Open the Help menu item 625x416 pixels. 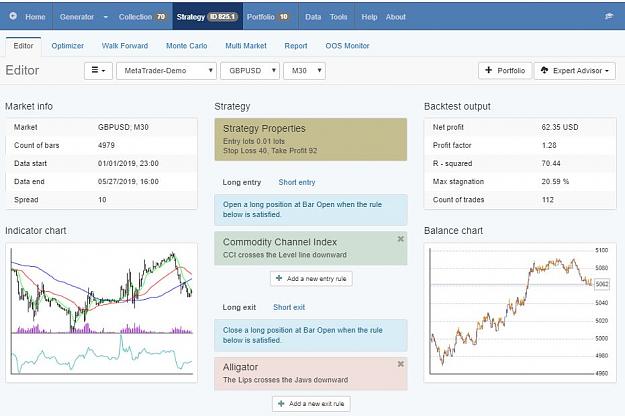pos(369,17)
